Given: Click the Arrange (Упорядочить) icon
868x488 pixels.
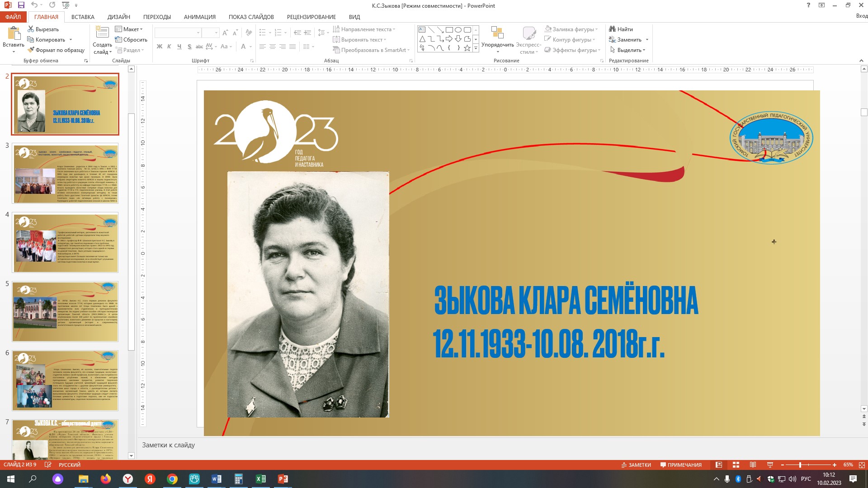Looking at the screenshot, I should pos(497,33).
